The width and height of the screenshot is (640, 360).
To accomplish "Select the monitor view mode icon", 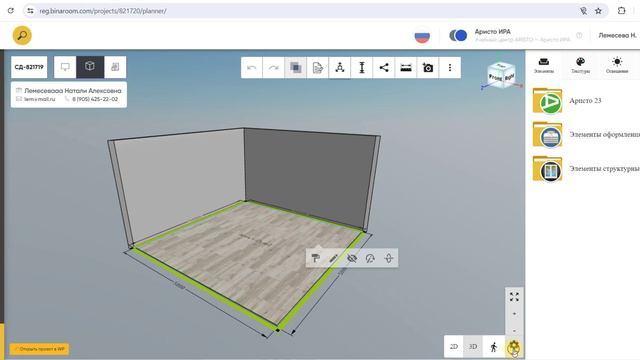I will click(65, 67).
